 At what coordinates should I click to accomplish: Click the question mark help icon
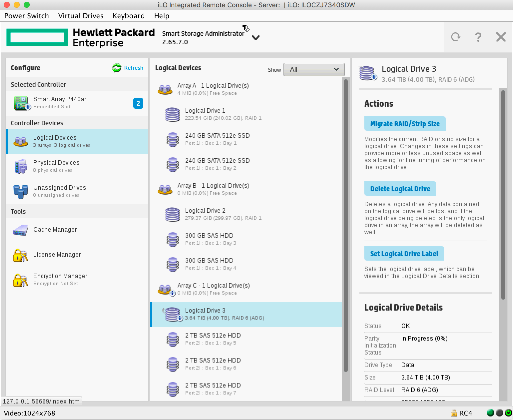[478, 37]
